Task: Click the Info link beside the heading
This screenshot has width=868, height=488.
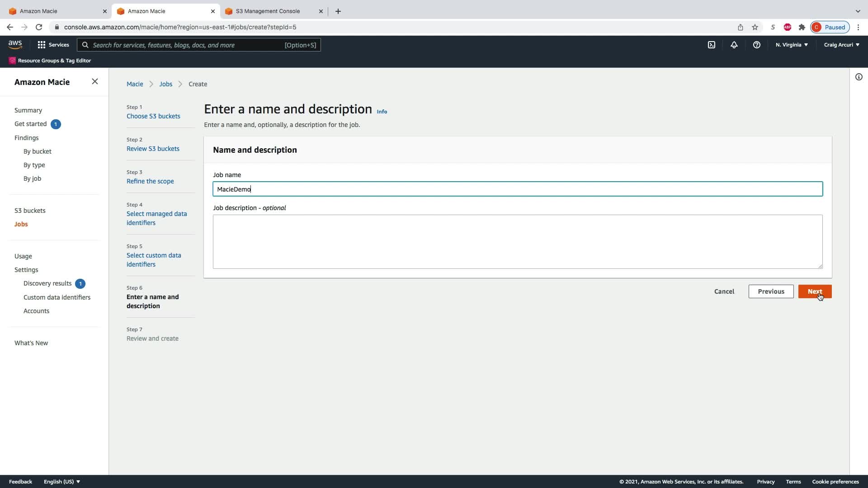Action: (x=382, y=112)
